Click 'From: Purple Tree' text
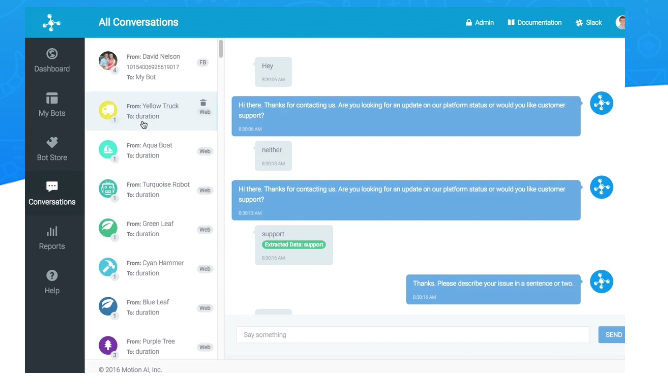 (x=151, y=341)
